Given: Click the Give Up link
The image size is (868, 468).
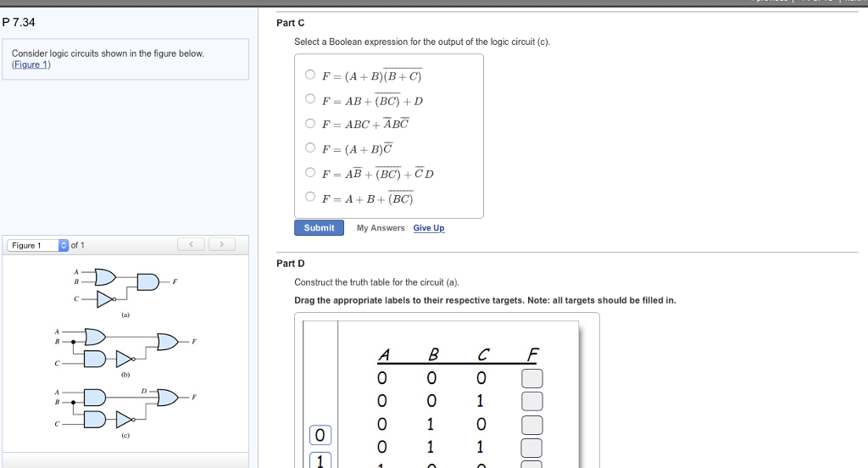Looking at the screenshot, I should pos(428,227).
